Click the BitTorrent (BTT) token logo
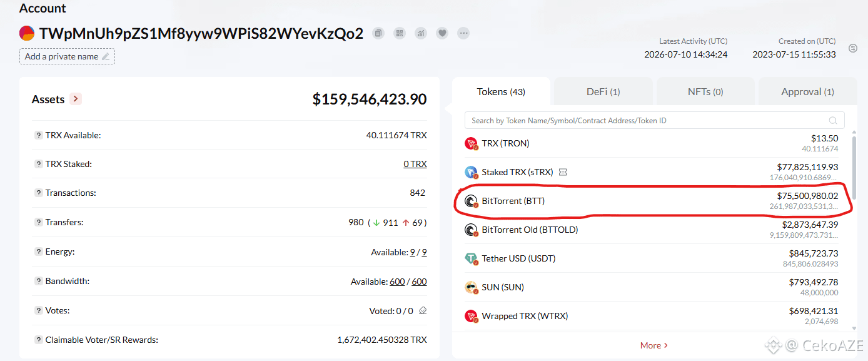This screenshot has height=361, width=868. pos(471,201)
